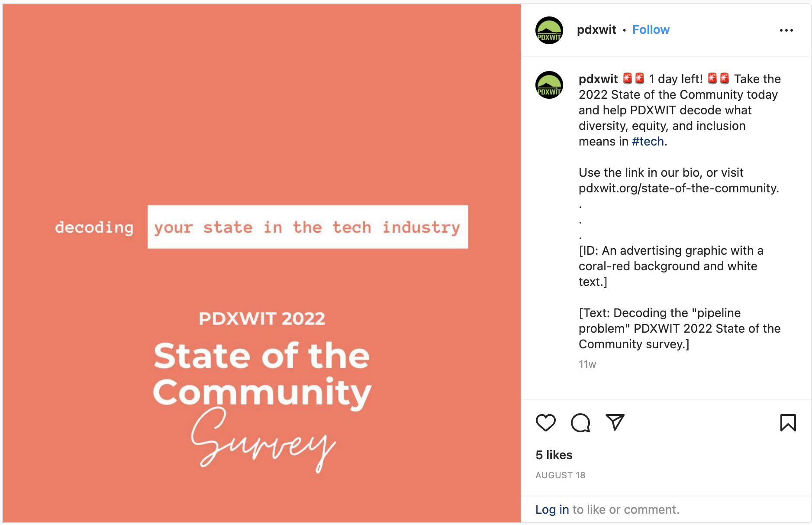
Task: Open the #tech hashtag link
Action: point(648,142)
